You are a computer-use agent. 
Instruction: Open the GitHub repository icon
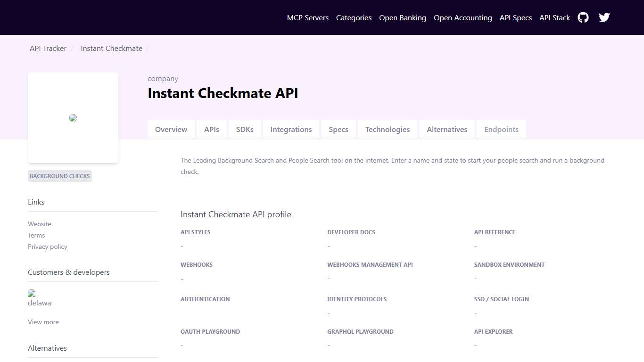click(x=583, y=17)
